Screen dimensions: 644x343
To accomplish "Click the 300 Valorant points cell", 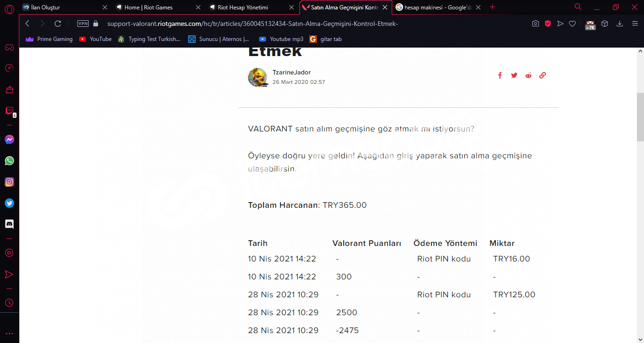I will pyautogui.click(x=344, y=277).
